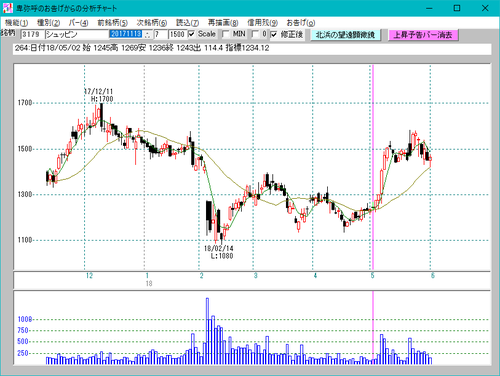Select the 次銘柄(6) menu item
The image size is (500, 376).
[x=152, y=23]
